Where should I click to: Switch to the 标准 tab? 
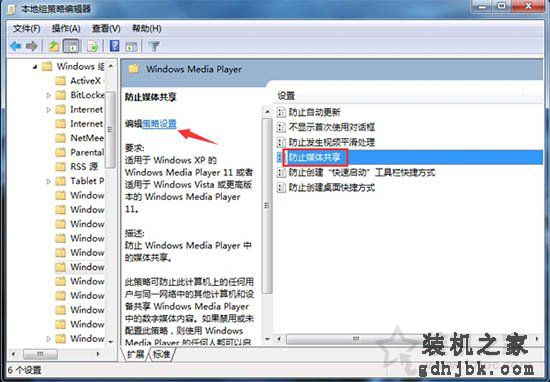coord(162,354)
